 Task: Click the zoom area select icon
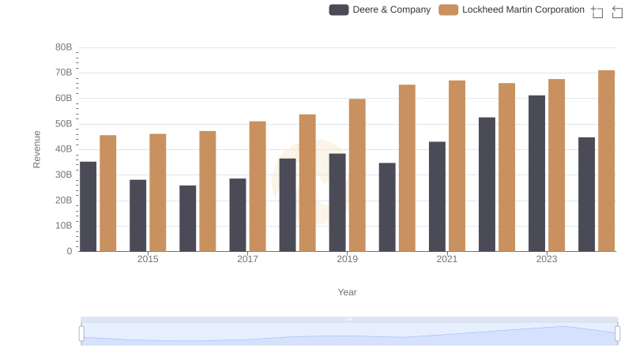[x=597, y=12]
